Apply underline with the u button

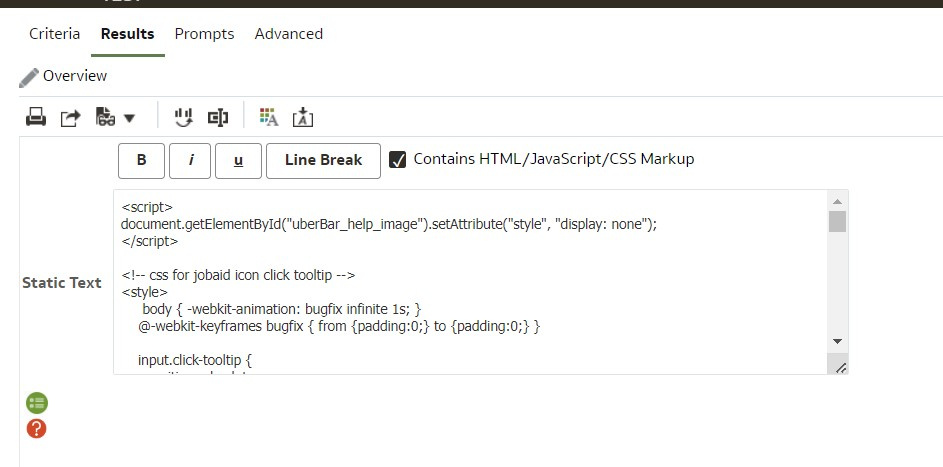coord(238,160)
